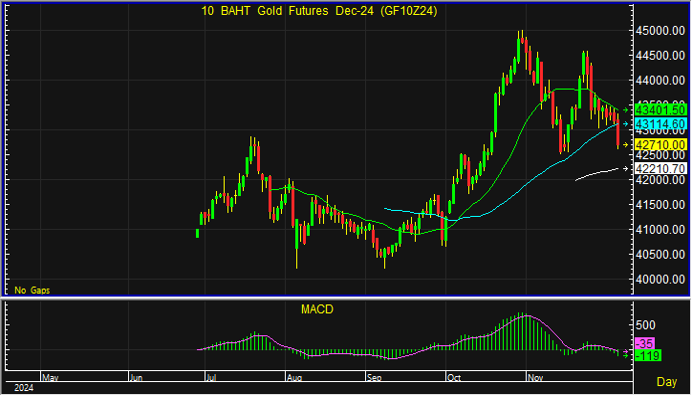Click the 45000.00 price axis level
The width and height of the screenshot is (692, 396).
[x=660, y=30]
